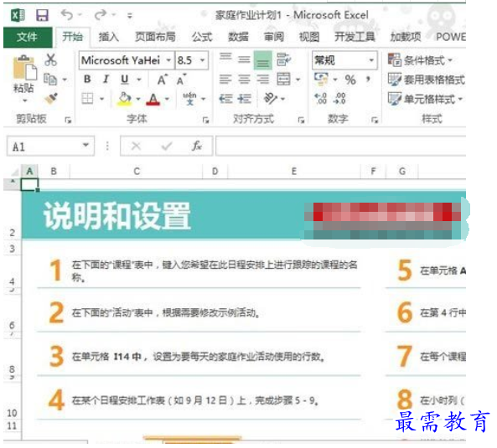Click the fx insert function button
Screen dimensions: 497x448
click(x=197, y=146)
